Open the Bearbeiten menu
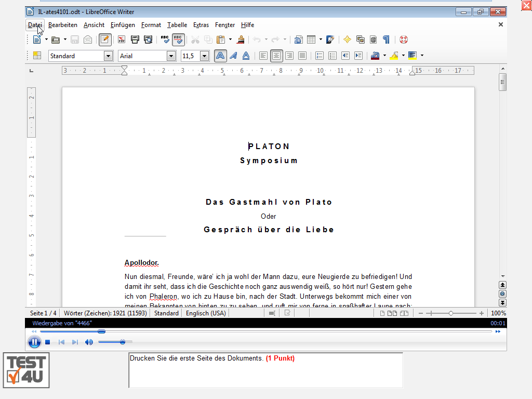 [x=63, y=25]
